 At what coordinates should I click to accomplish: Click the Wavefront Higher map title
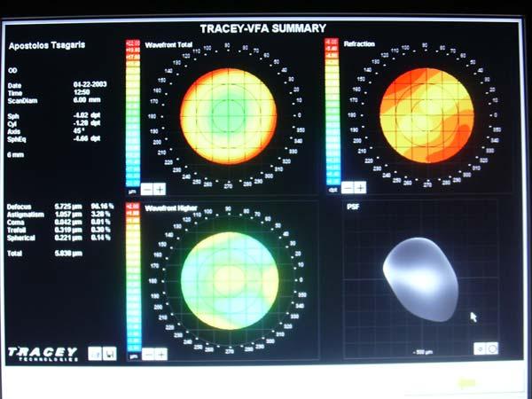[170, 208]
